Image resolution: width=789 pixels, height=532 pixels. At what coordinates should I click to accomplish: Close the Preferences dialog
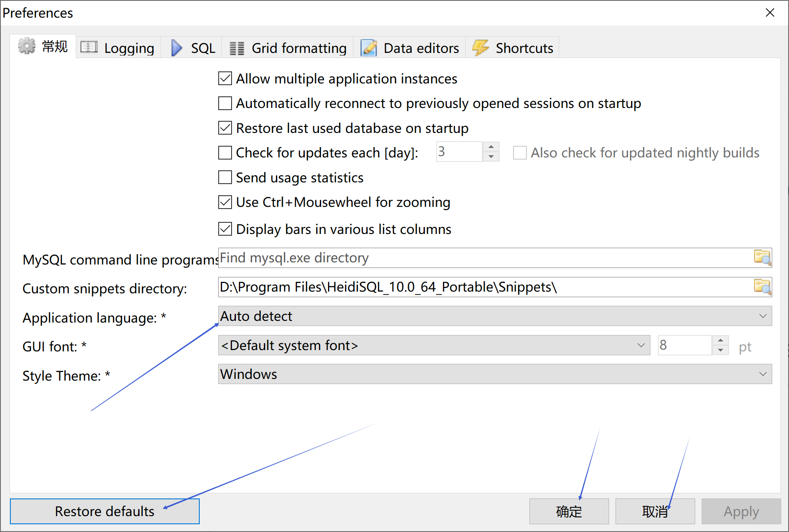tap(770, 12)
